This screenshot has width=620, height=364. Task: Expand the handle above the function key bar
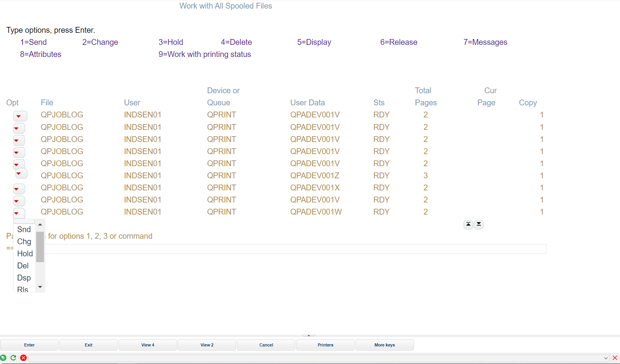pos(309,335)
